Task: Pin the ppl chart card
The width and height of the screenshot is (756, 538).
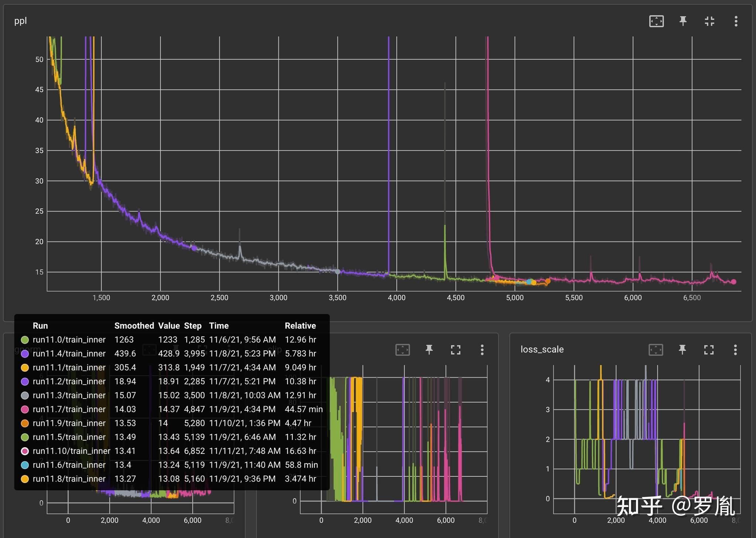Action: tap(683, 21)
